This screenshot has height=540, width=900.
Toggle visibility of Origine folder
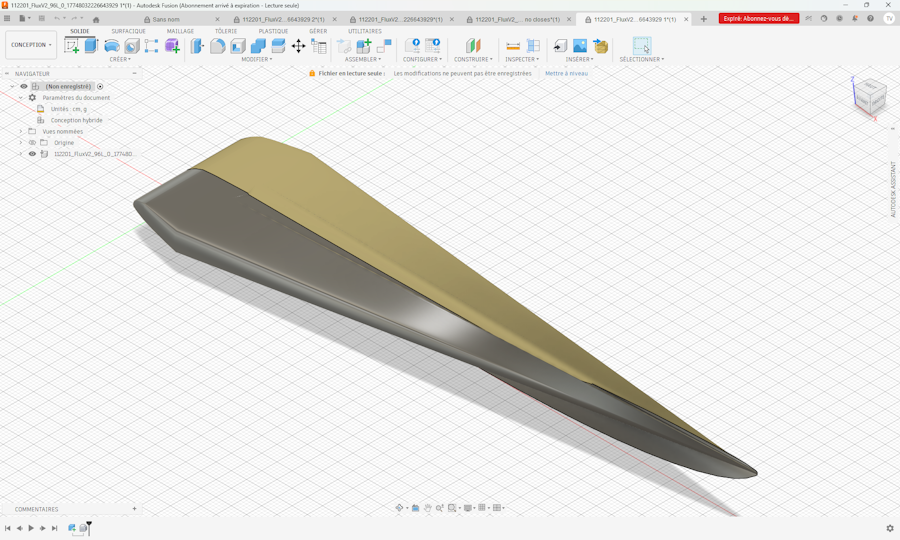tap(32, 143)
